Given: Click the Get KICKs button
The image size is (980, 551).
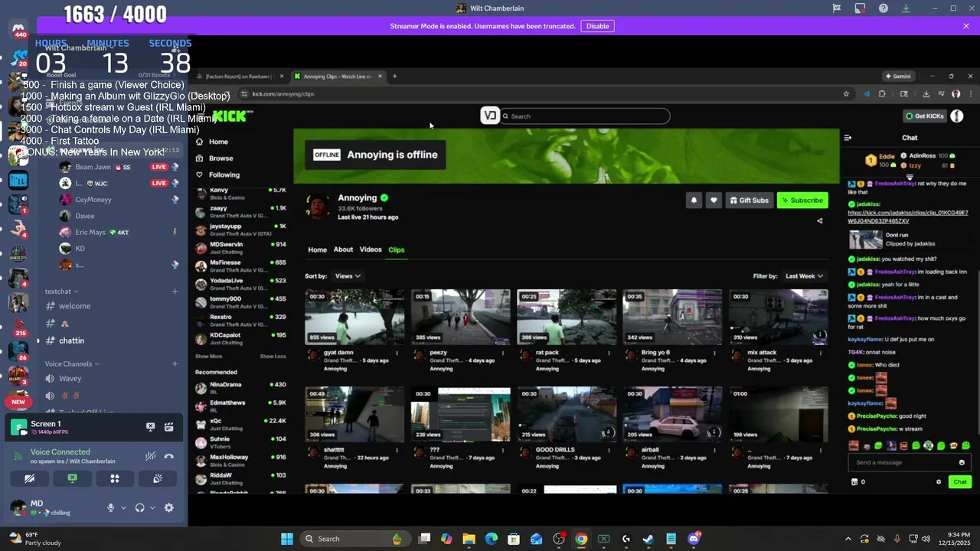Looking at the screenshot, I should click(925, 116).
